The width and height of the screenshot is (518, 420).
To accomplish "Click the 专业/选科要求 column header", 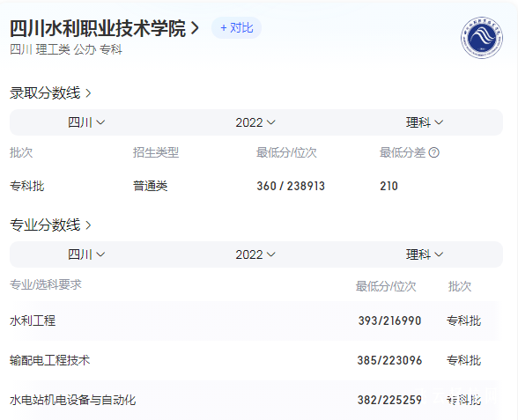I will (x=46, y=284).
